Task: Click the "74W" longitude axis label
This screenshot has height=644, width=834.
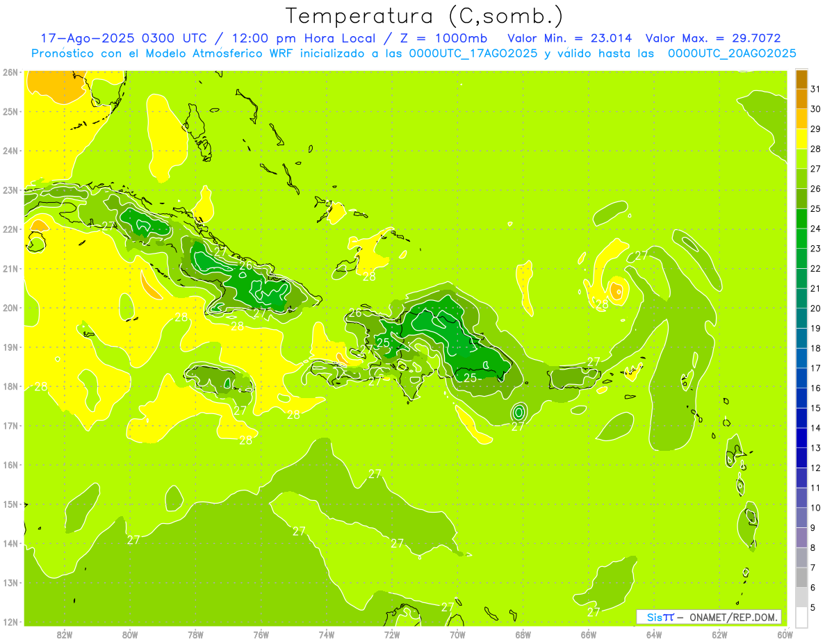Action: click(x=326, y=634)
